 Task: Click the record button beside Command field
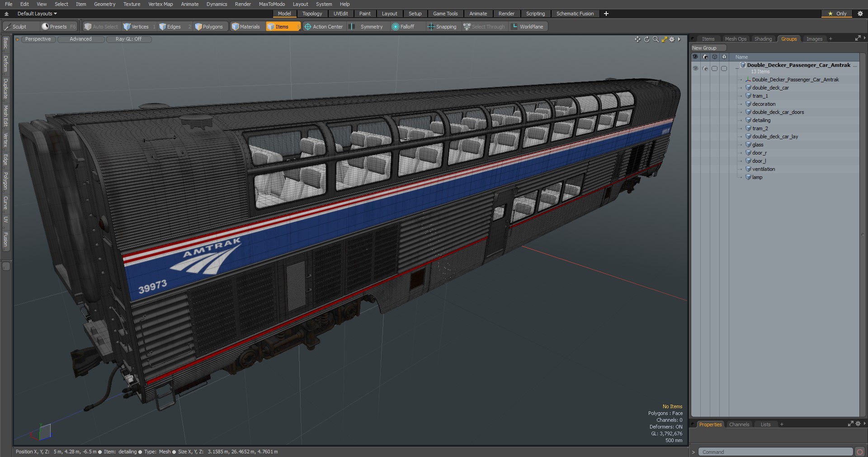[860, 452]
